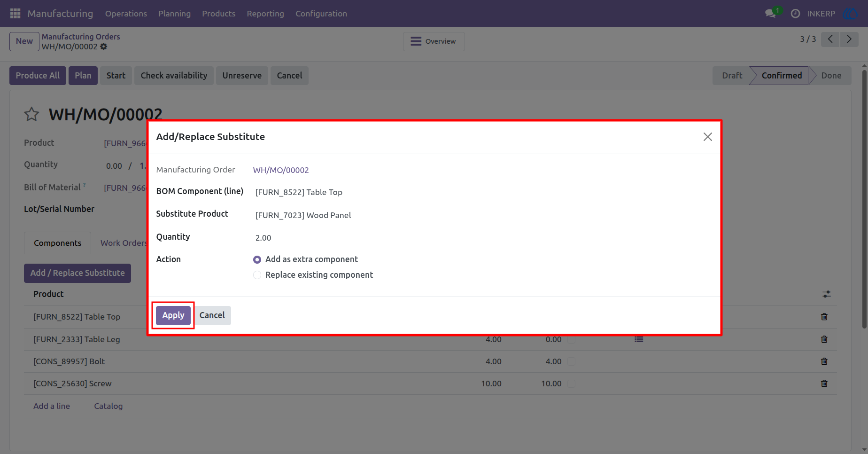Open the Planning menu
868x454 pixels.
(174, 14)
